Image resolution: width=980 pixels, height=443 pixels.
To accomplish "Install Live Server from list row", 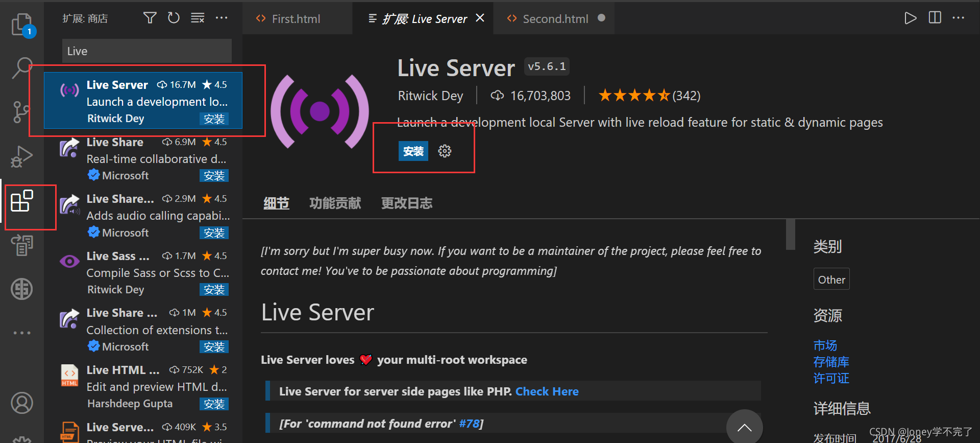I will coord(214,119).
